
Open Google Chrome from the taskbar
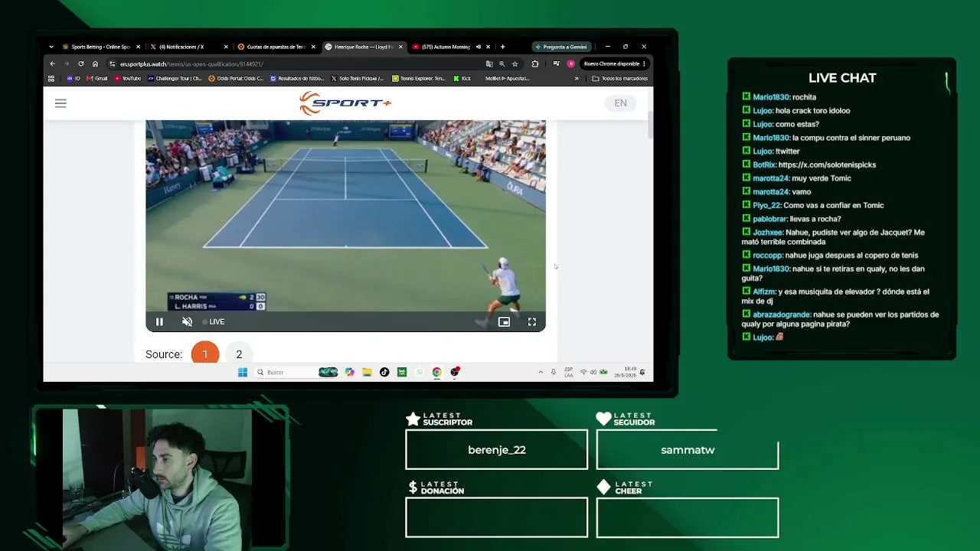pyautogui.click(x=436, y=372)
